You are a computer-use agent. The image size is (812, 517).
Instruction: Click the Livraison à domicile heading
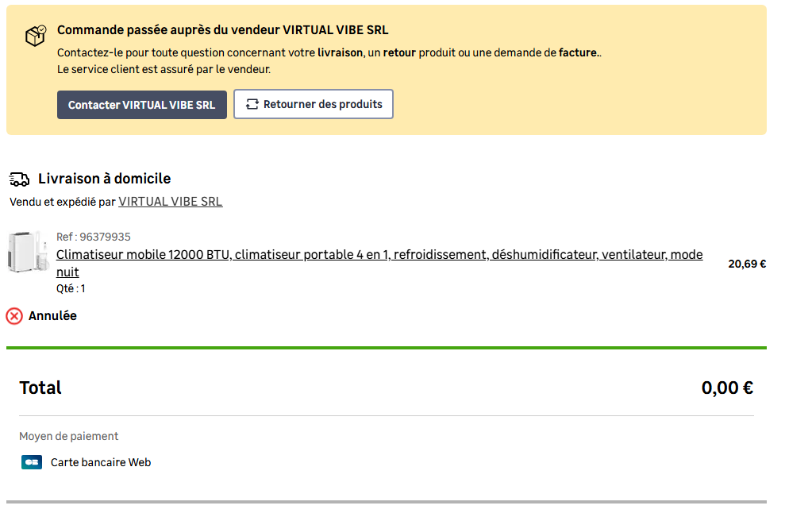(x=104, y=179)
